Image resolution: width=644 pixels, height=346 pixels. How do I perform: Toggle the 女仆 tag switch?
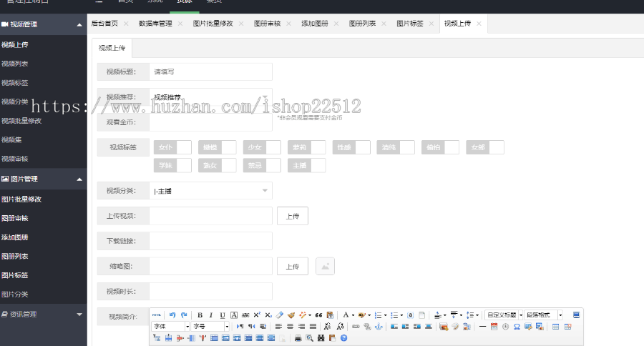172,147
